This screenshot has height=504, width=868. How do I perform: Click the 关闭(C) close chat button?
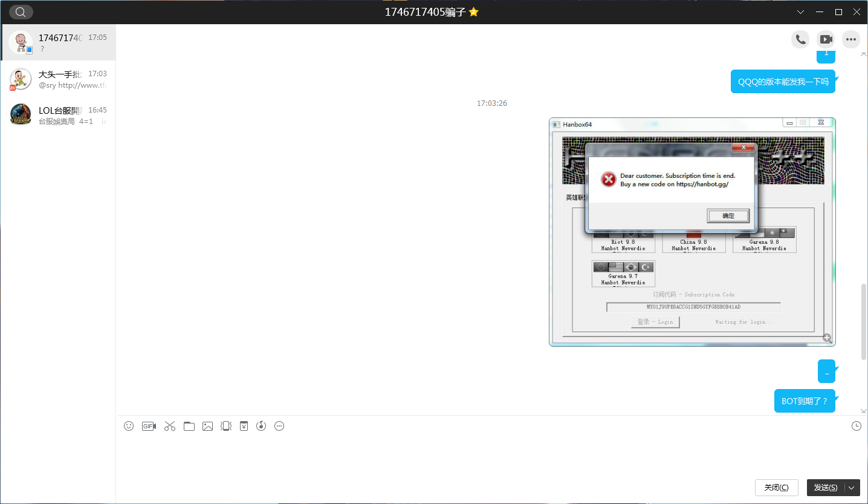(x=777, y=488)
